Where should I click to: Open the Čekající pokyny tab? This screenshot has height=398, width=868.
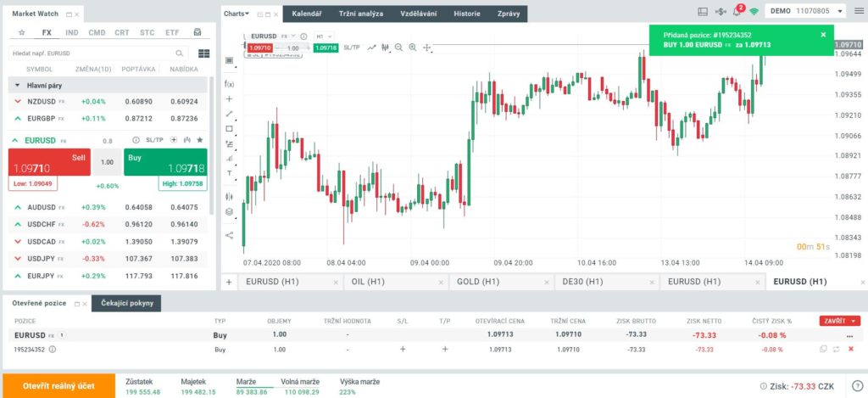point(126,303)
